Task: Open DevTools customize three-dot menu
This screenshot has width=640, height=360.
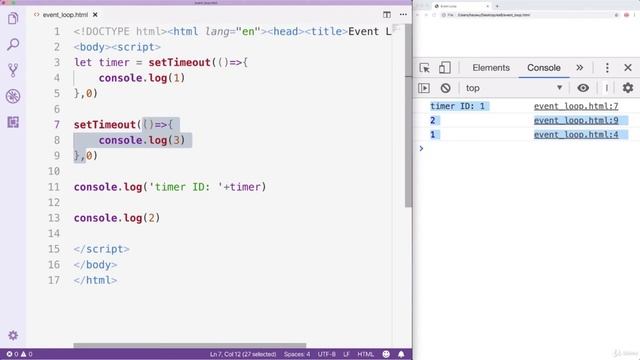Action: coord(607,68)
